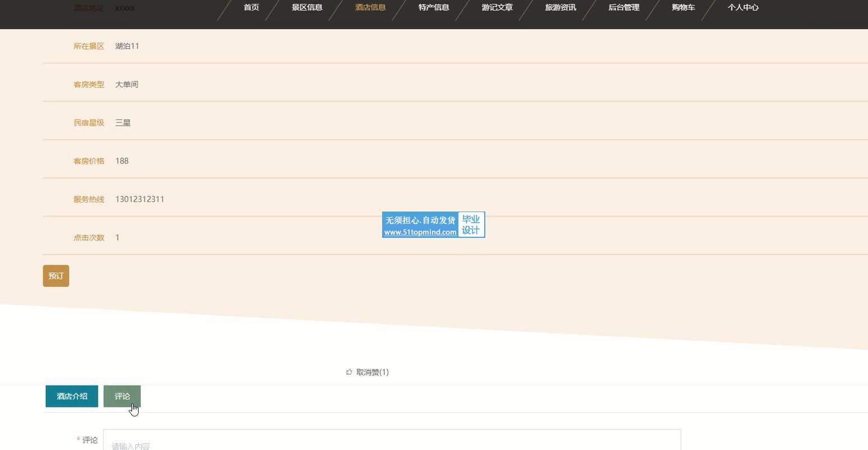The height and width of the screenshot is (450, 868).
Task: Click the 客房类型 label
Action: pos(89,84)
